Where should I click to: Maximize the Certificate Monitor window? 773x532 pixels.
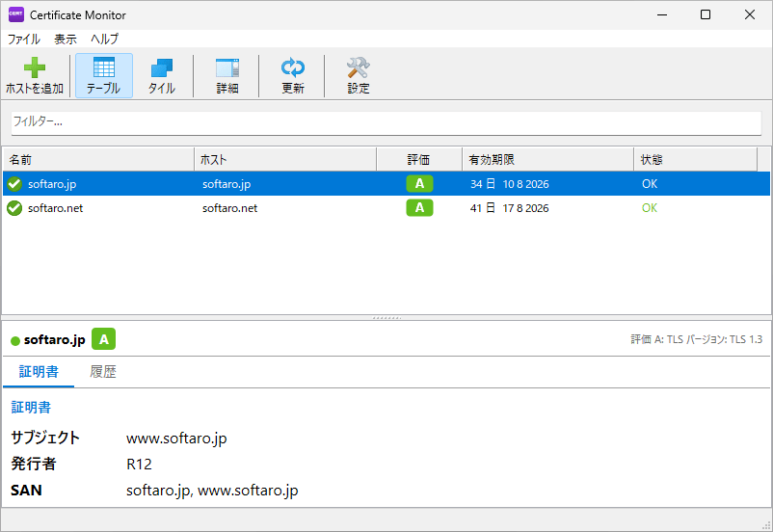tap(706, 14)
